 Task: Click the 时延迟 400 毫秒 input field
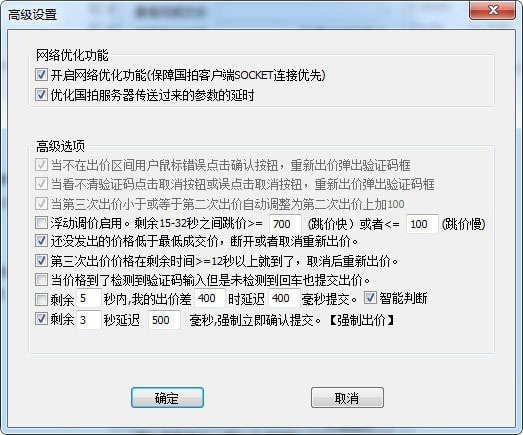[x=284, y=298]
